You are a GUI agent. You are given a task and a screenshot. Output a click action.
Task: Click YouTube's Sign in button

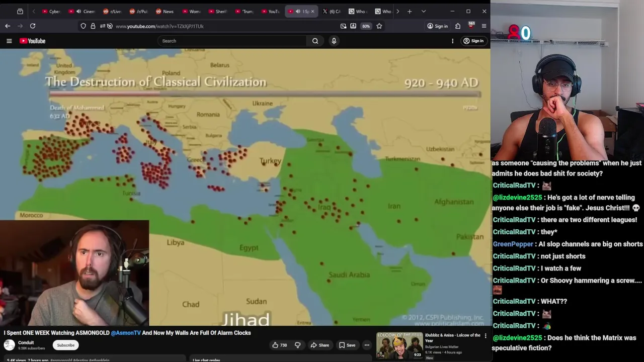tap(473, 41)
